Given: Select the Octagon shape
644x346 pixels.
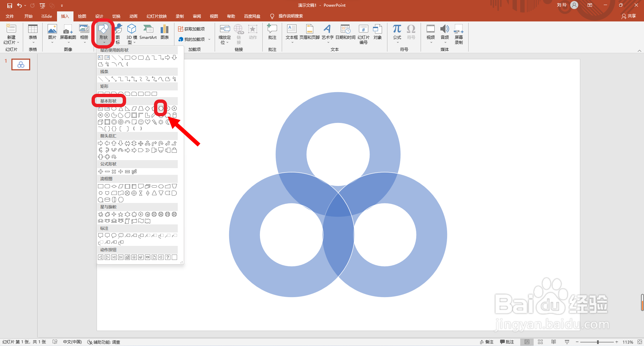Looking at the screenshot, I should (174, 108).
